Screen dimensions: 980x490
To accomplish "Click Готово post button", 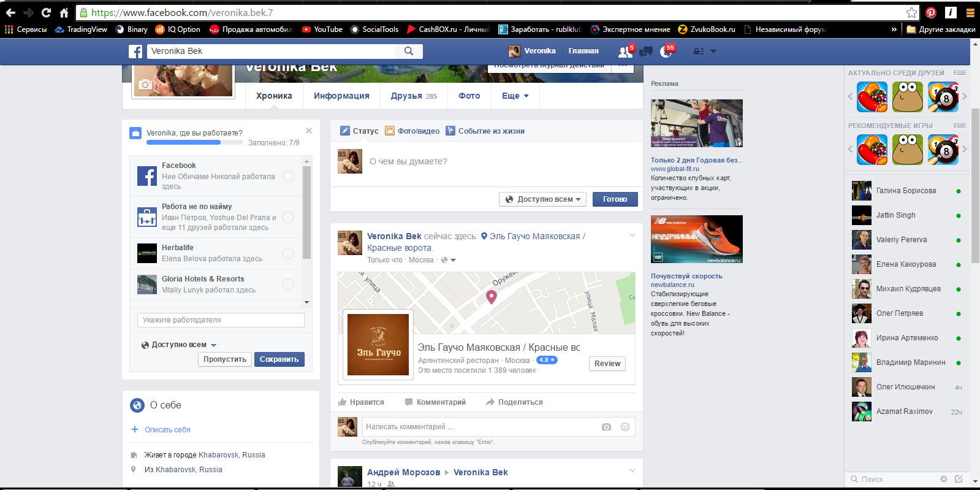I will pos(615,199).
